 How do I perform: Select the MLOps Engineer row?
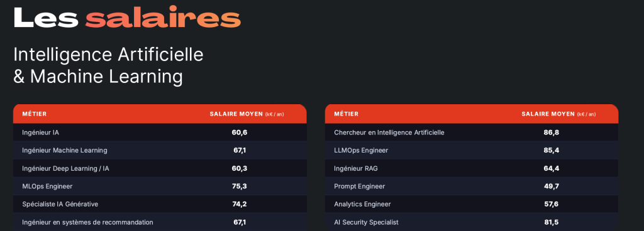click(160, 186)
